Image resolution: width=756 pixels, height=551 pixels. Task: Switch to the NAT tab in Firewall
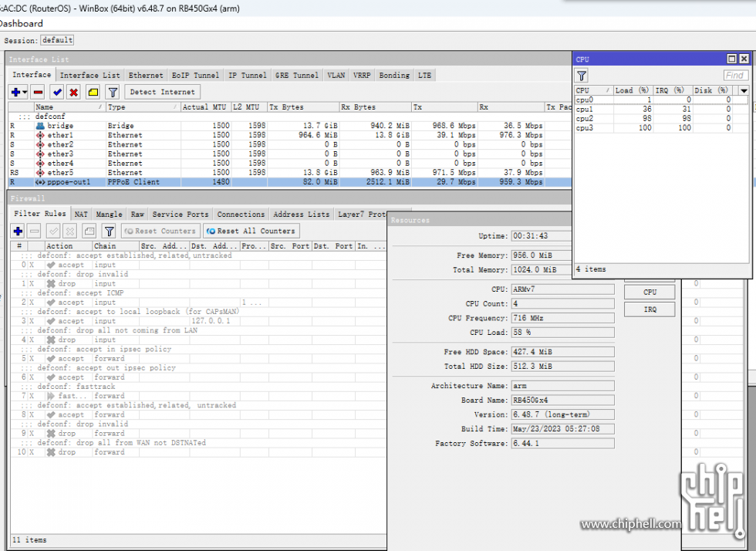[x=81, y=215]
